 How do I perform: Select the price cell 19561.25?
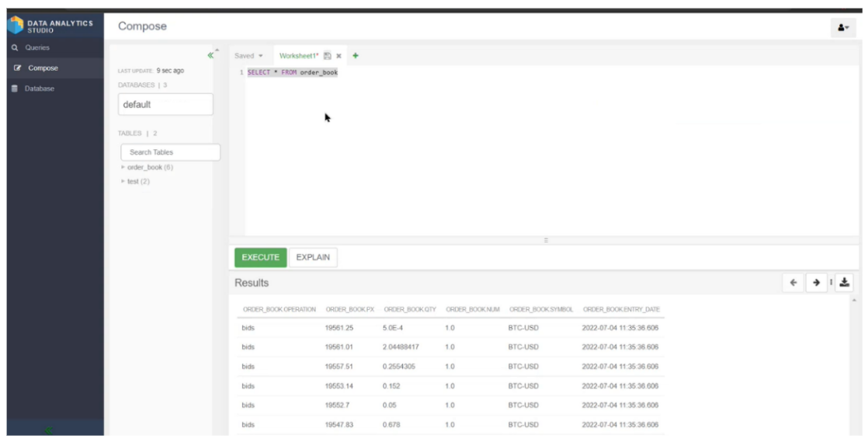(x=339, y=328)
